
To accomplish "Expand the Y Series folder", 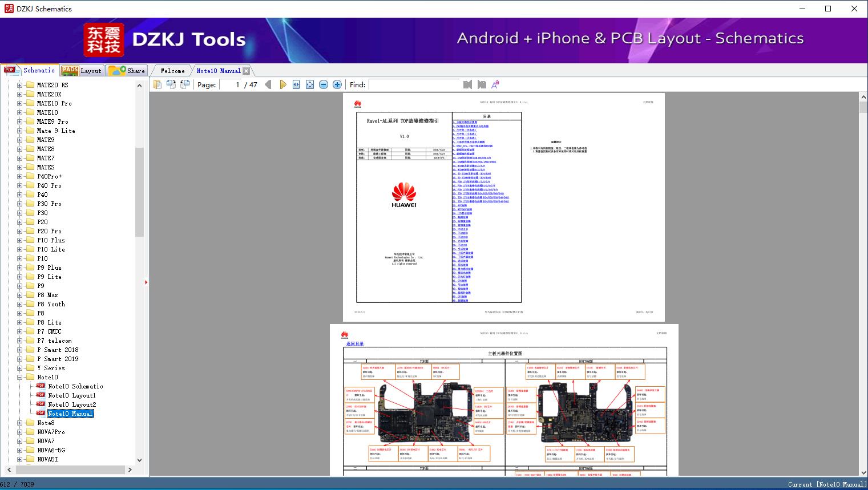I will point(20,368).
